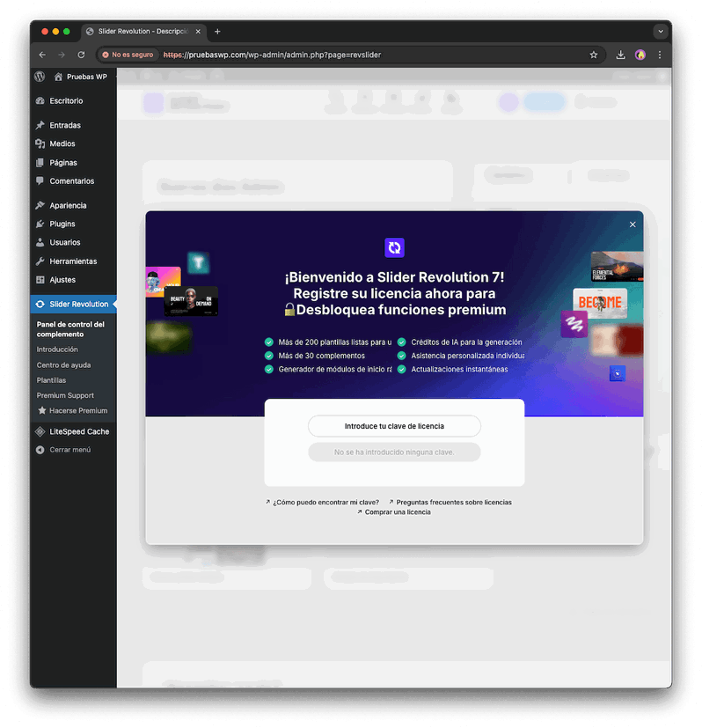Open a new browser tab
The height and width of the screenshot is (728, 702).
pyautogui.click(x=217, y=32)
